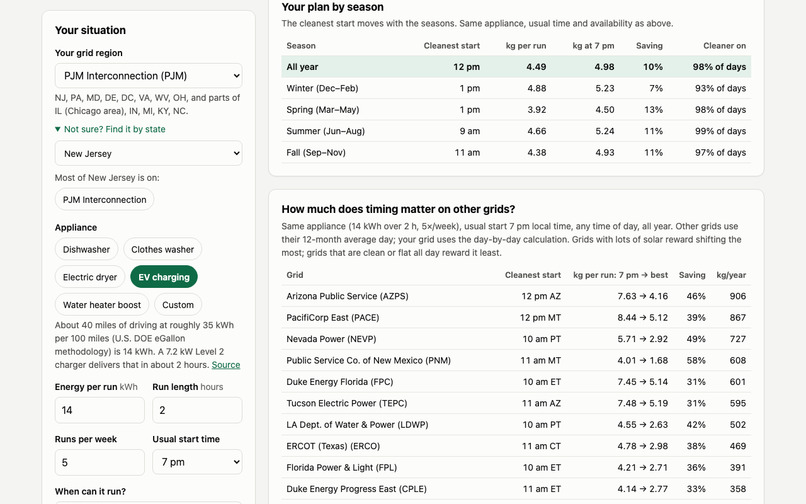Open the grid region dropdown showing PJM Interconnection
The image size is (806, 504).
(148, 76)
